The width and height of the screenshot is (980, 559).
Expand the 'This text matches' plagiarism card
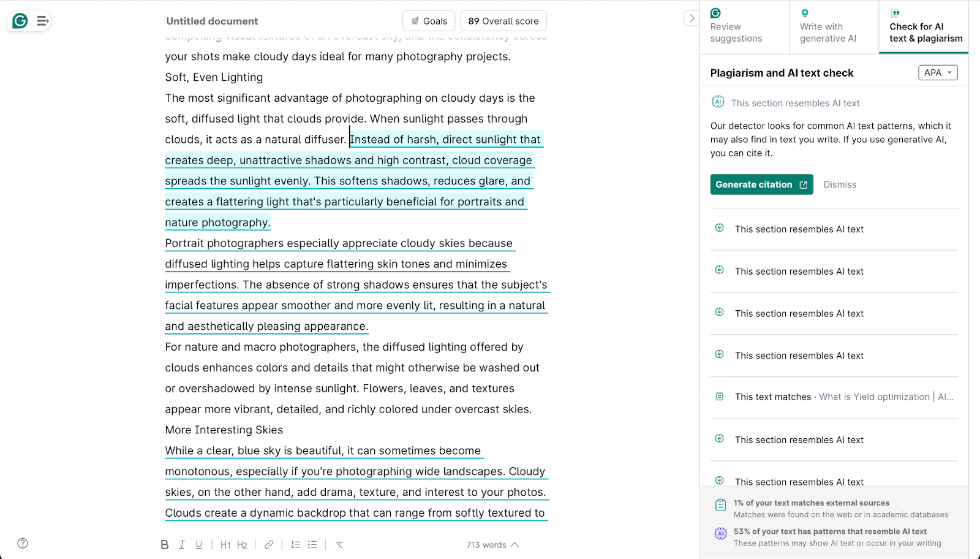(834, 397)
